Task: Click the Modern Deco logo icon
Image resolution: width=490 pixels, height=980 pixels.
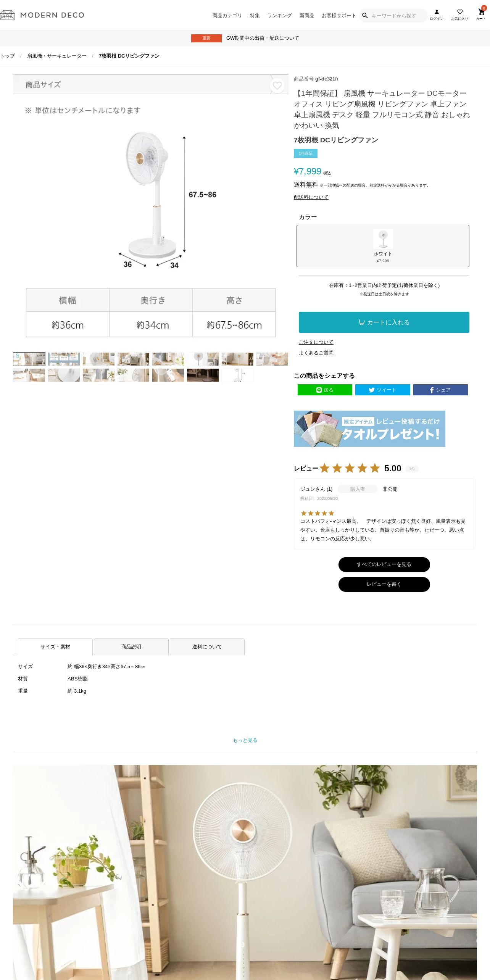Action: coord(7,15)
